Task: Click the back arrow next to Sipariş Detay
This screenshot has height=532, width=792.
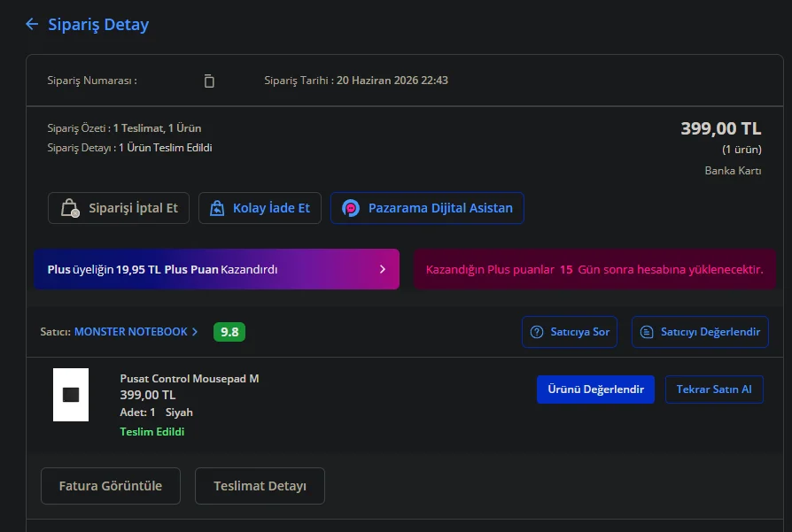Action: (32, 24)
